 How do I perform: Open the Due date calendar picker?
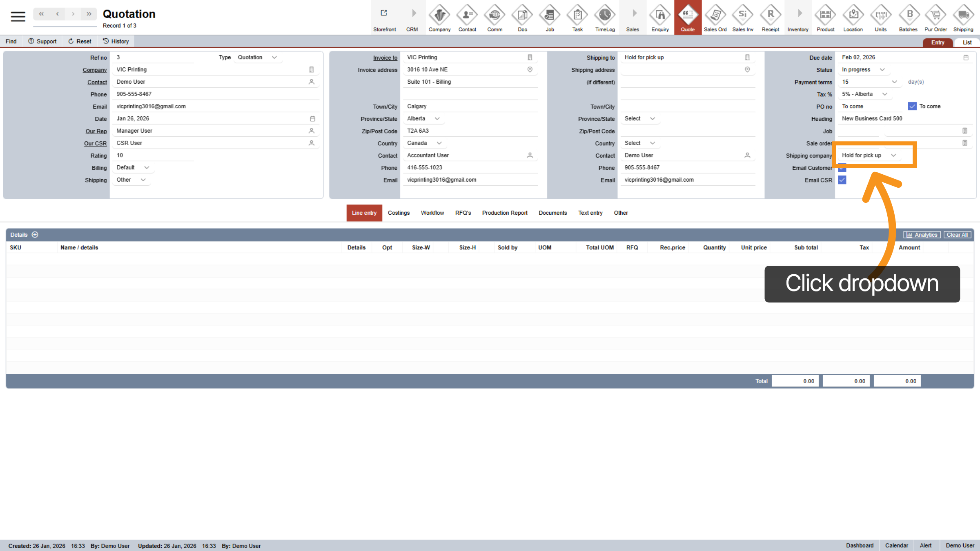(966, 58)
